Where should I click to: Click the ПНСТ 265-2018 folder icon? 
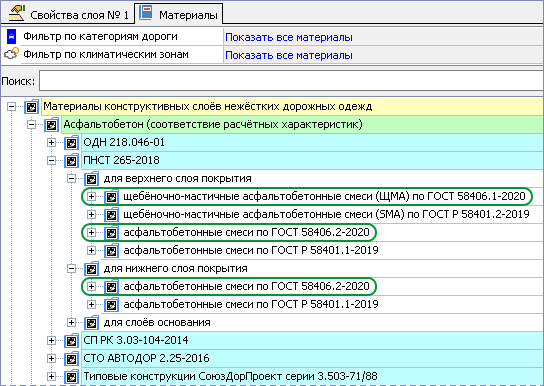pos(71,161)
